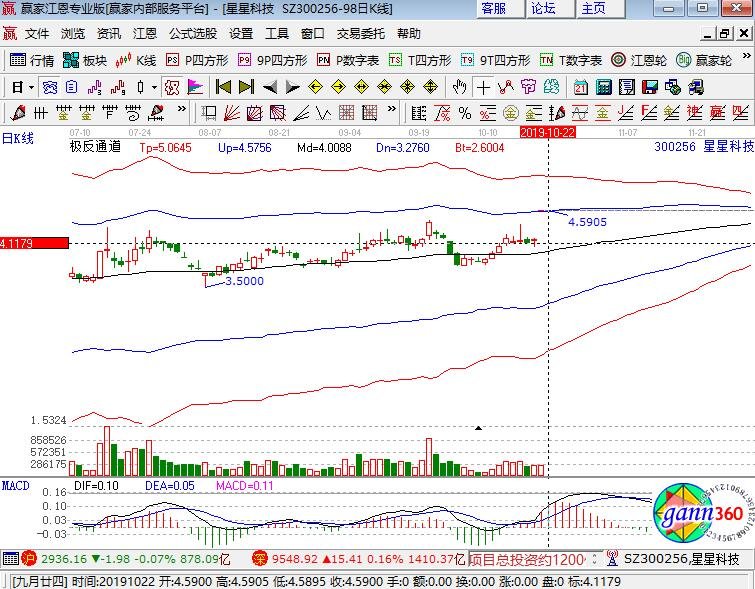This screenshot has height=589, width=755.
Task: Select the pencil drawing tool
Action: [x=18, y=114]
